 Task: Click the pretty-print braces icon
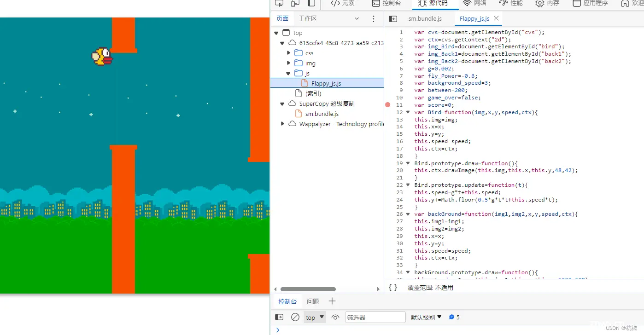pyautogui.click(x=392, y=287)
